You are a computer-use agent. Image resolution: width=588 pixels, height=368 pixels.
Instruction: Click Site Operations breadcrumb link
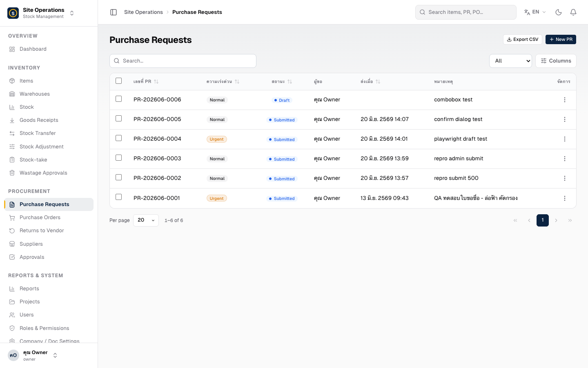coord(143,12)
